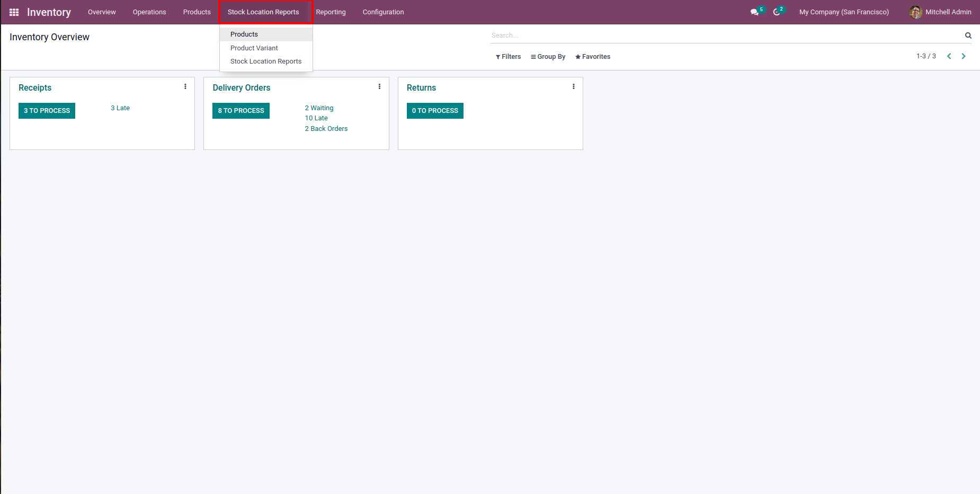Open the conversations chat icon
Image resolution: width=980 pixels, height=494 pixels.
click(754, 12)
